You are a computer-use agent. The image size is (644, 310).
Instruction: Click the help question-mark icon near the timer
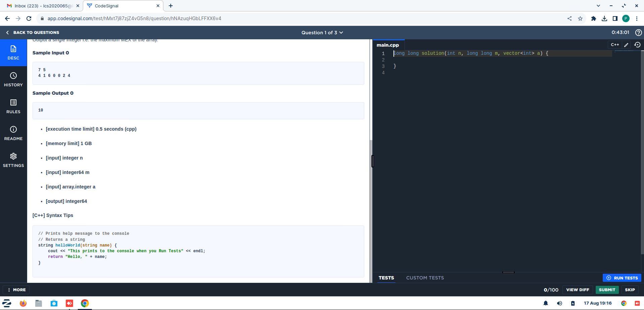coord(639,33)
